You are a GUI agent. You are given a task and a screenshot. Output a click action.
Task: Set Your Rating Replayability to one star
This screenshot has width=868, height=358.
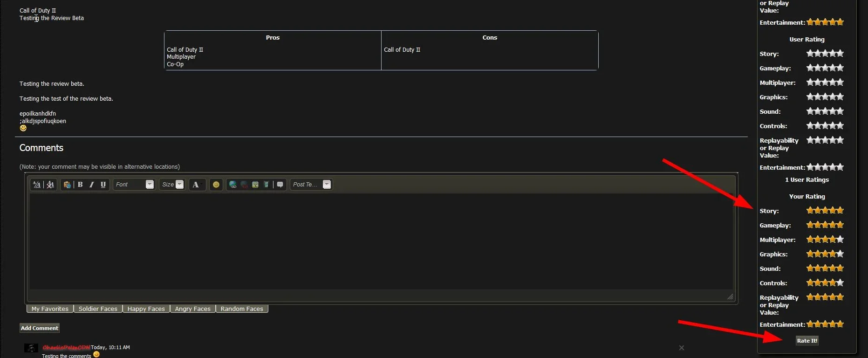[x=810, y=297]
